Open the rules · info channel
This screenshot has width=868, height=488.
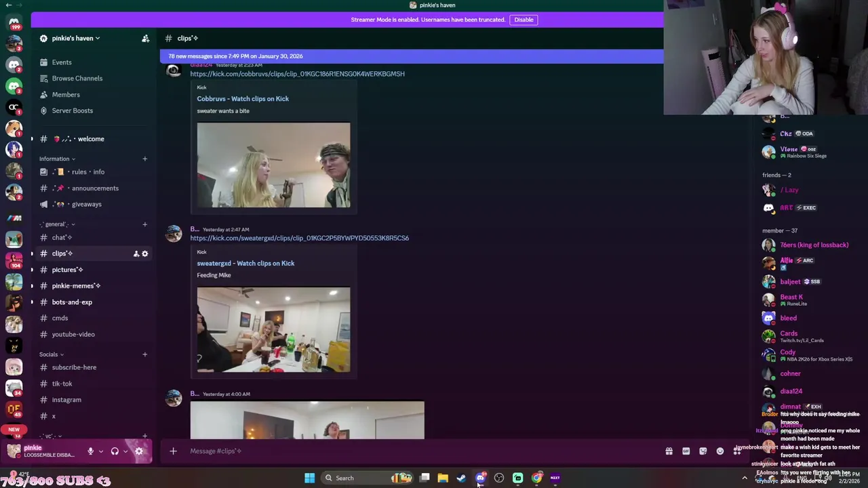88,172
